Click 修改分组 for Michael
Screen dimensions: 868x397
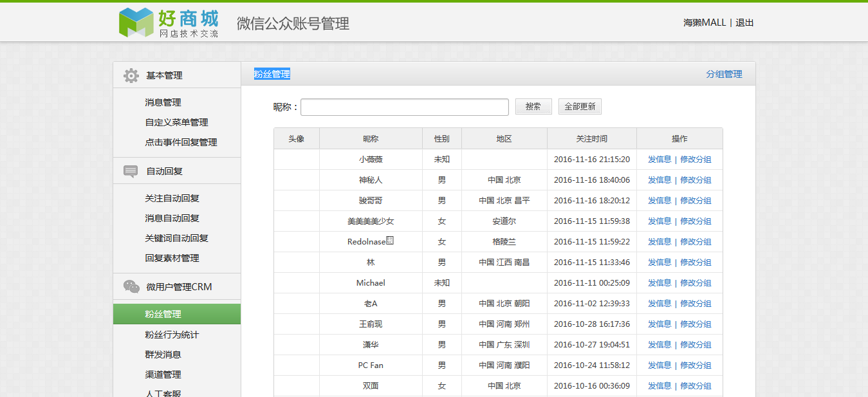tap(696, 283)
